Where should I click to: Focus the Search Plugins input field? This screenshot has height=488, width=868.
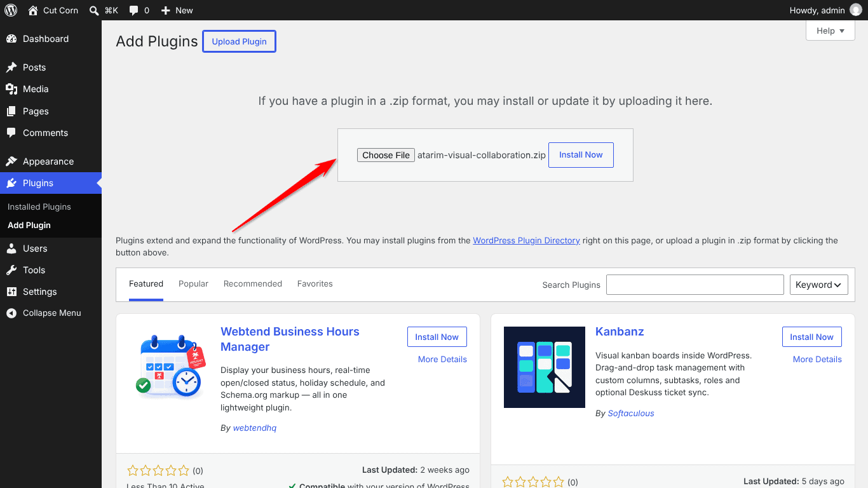pos(695,285)
